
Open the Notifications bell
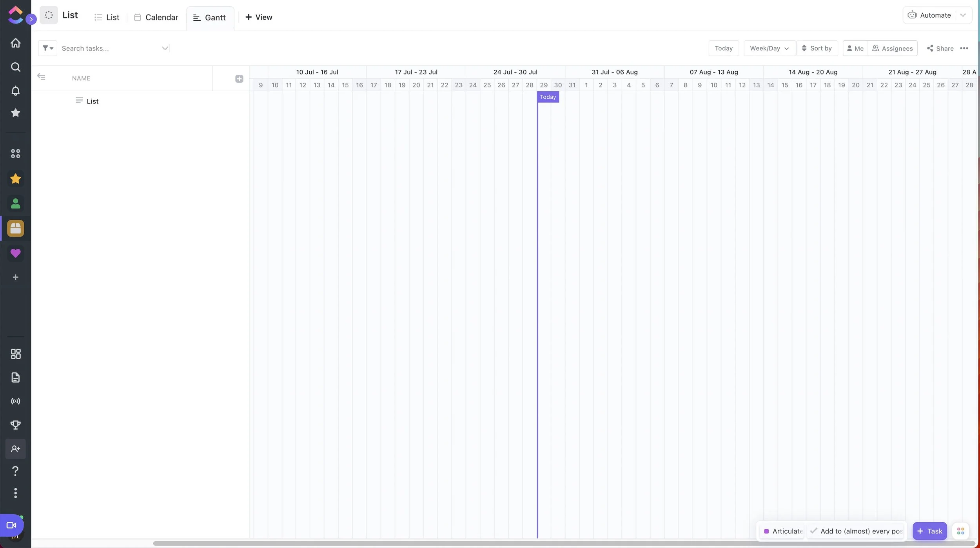click(x=15, y=91)
